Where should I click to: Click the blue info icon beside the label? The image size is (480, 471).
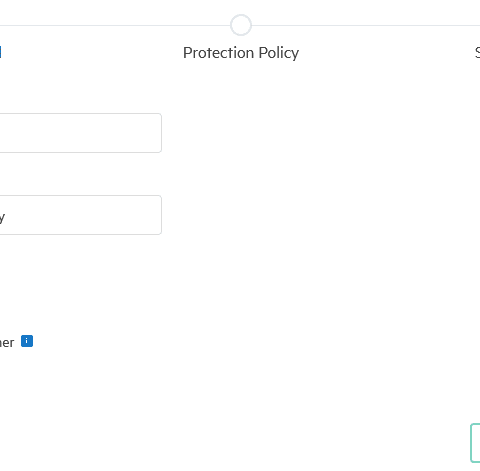click(27, 341)
